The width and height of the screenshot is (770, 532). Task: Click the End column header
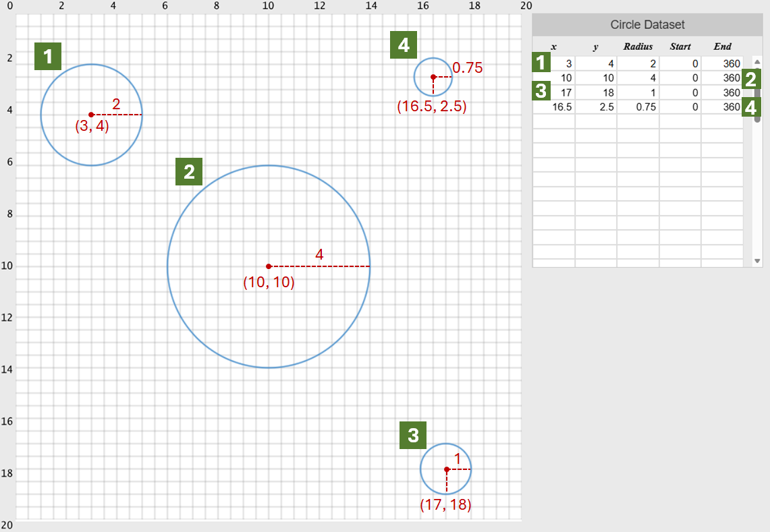[722, 47]
